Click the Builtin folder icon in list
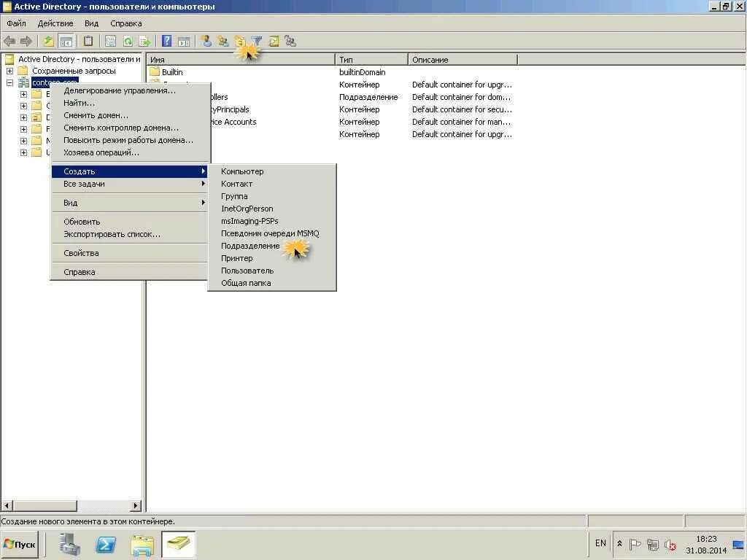 pos(155,72)
